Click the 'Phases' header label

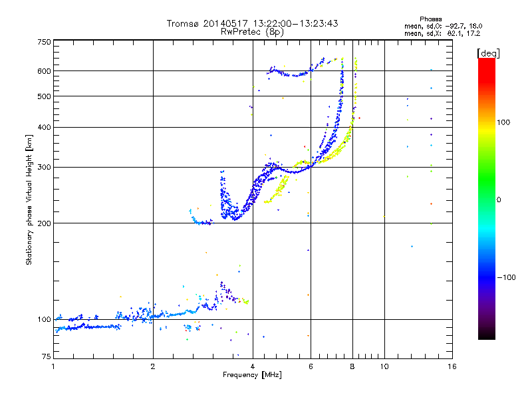click(430, 19)
